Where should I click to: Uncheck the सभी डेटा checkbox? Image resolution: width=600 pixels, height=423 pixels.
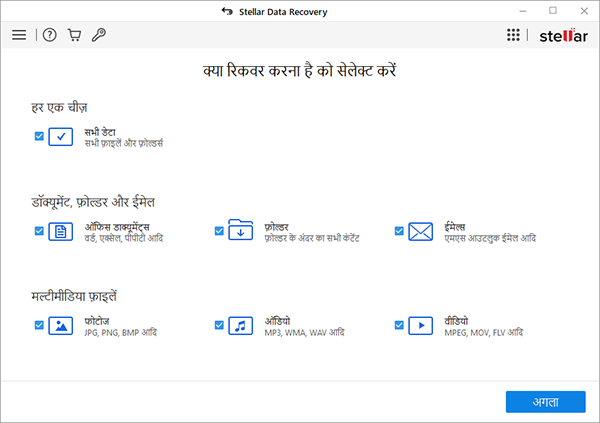click(x=39, y=135)
